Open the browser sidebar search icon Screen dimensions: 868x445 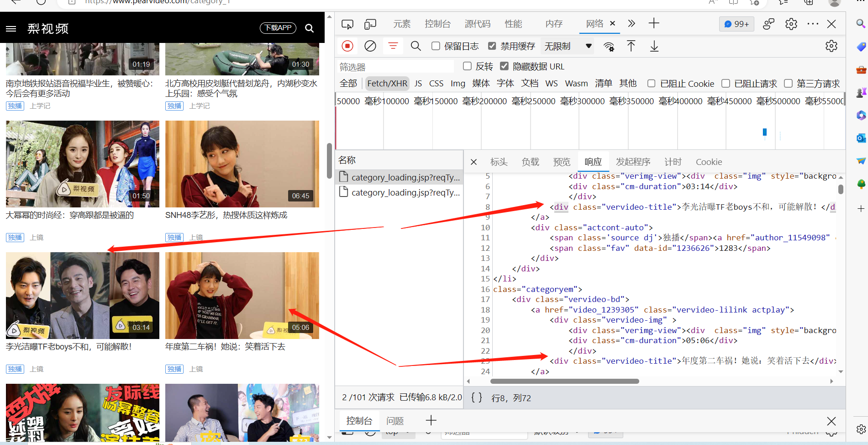[x=861, y=23]
